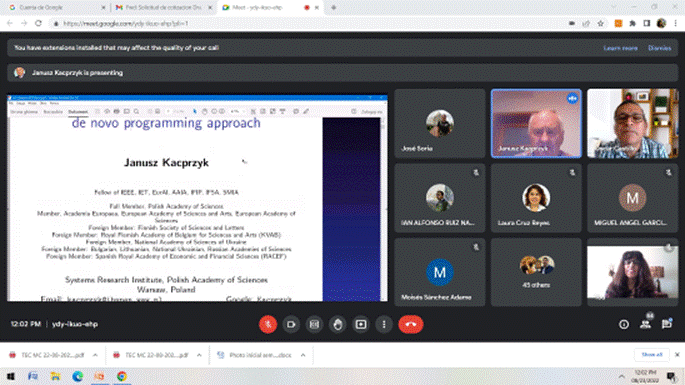Expand the docx download chevron menu
This screenshot has width=685, height=385.
click(x=303, y=355)
